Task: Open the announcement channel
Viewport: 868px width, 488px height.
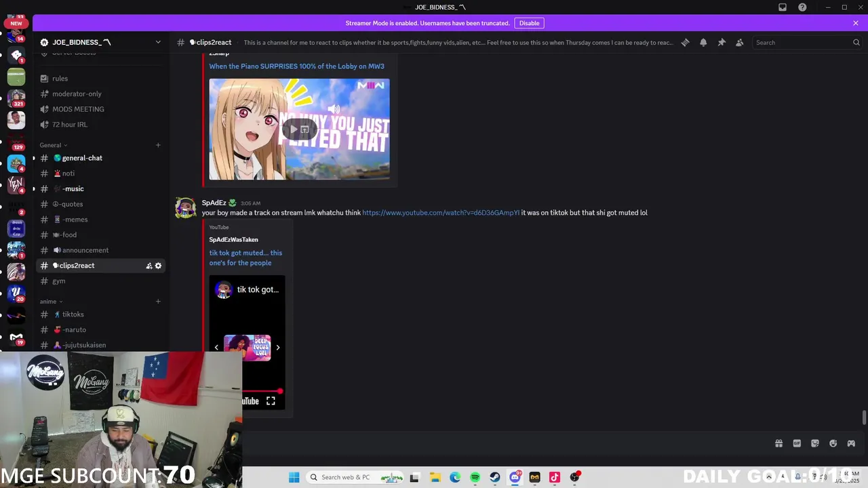Action: pyautogui.click(x=100, y=250)
